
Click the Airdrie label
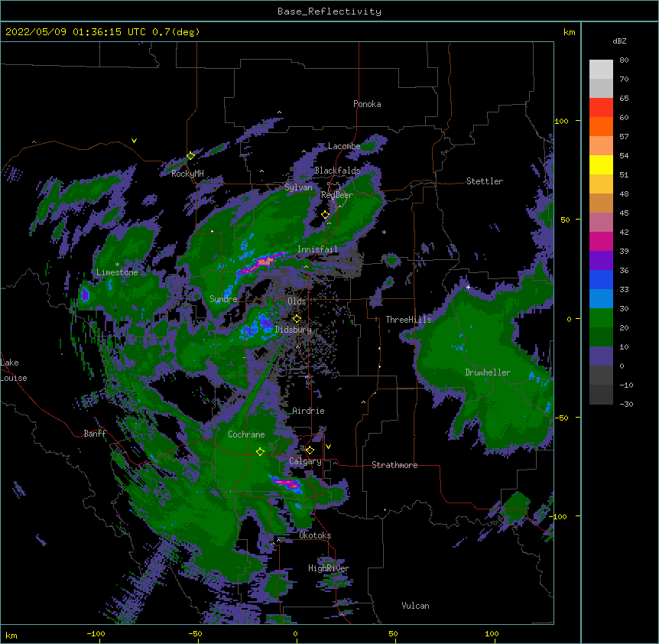point(308,411)
